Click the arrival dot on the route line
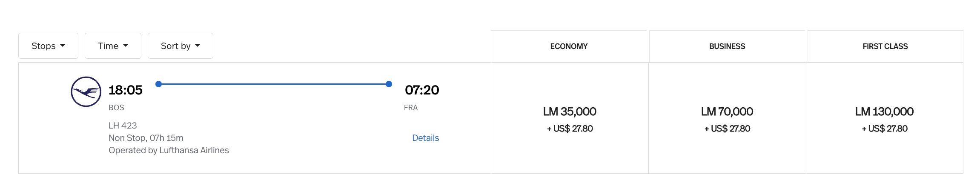Screen dimensions: 980x183 (389, 84)
